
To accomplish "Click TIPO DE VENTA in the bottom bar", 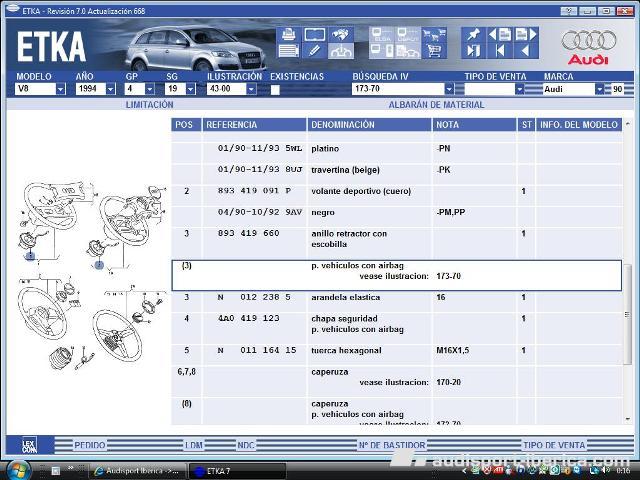I will [x=554, y=445].
